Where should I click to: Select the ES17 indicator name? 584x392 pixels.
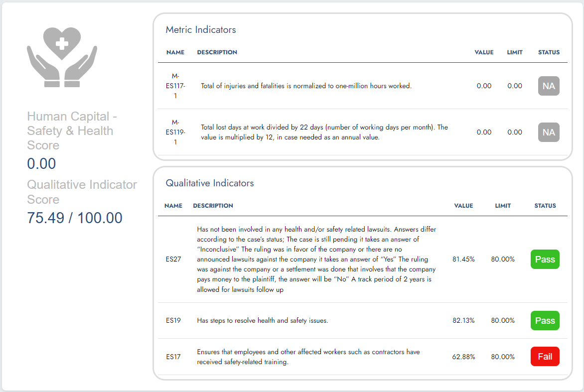click(x=173, y=357)
